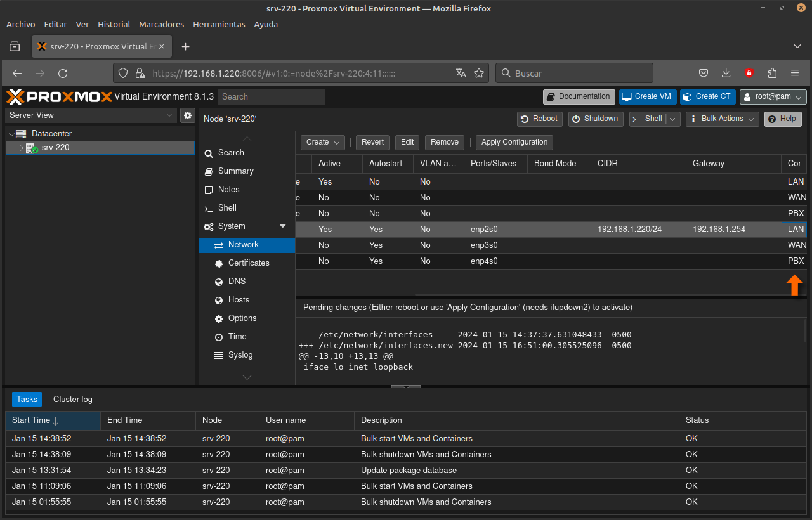Open the root@pam user menu

[773, 97]
